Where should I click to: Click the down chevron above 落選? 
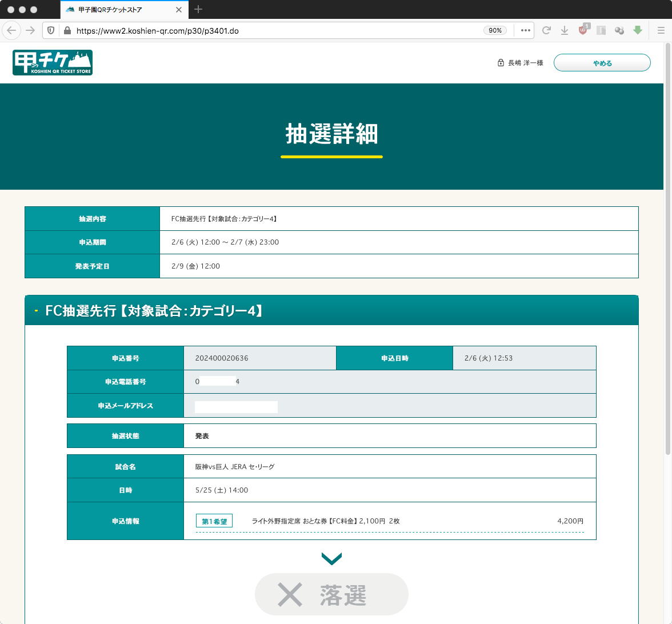click(x=331, y=559)
